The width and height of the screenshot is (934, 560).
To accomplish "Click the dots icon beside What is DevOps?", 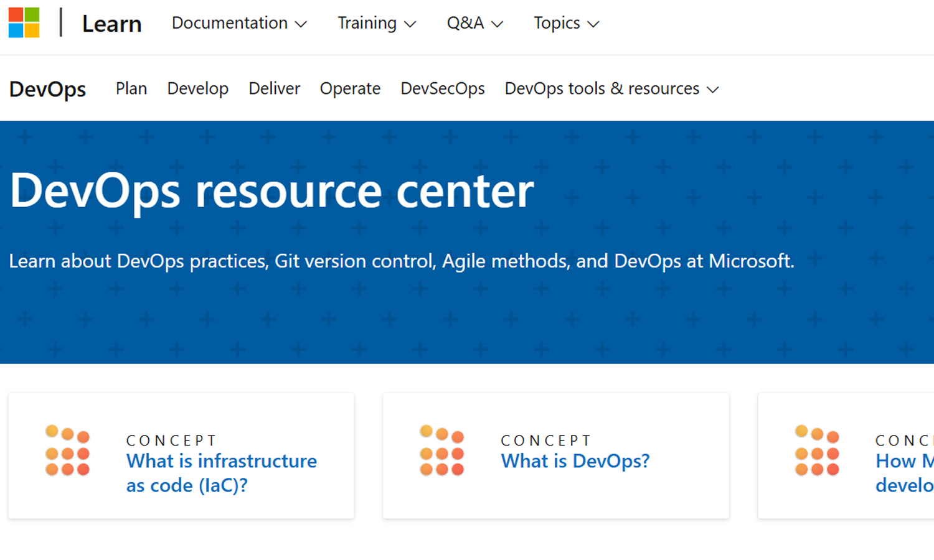I will click(x=442, y=450).
